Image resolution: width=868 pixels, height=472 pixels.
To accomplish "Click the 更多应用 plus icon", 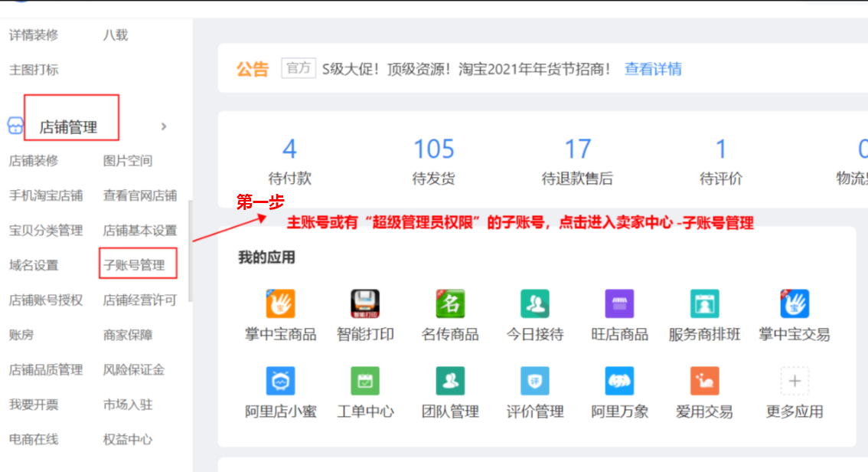I will [x=795, y=381].
